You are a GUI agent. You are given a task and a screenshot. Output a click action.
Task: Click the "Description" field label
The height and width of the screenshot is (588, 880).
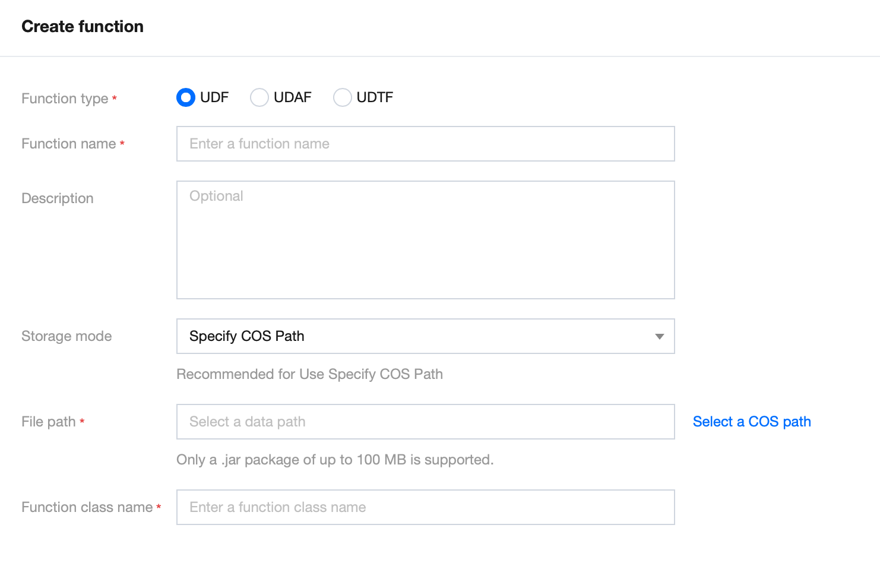tap(58, 198)
